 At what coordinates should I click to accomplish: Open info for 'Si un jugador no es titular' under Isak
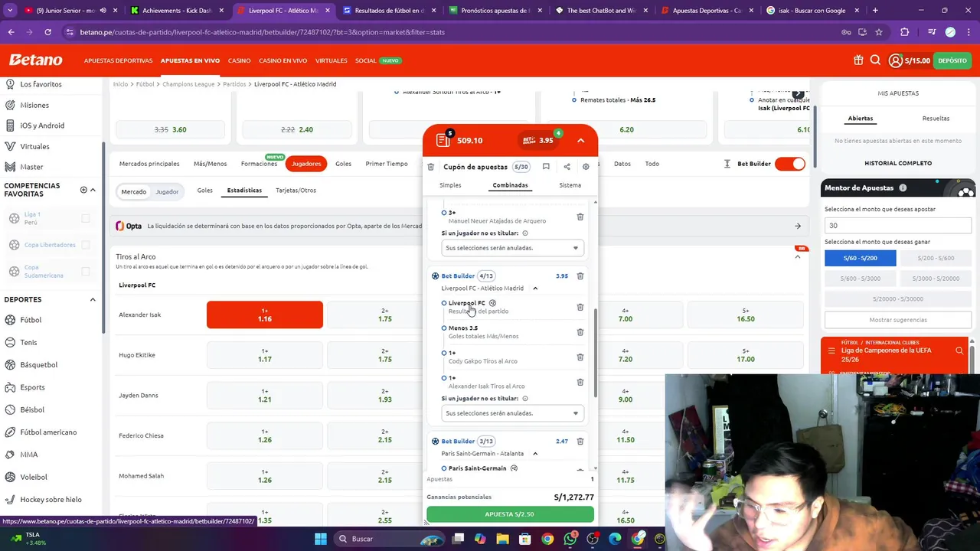524,399
